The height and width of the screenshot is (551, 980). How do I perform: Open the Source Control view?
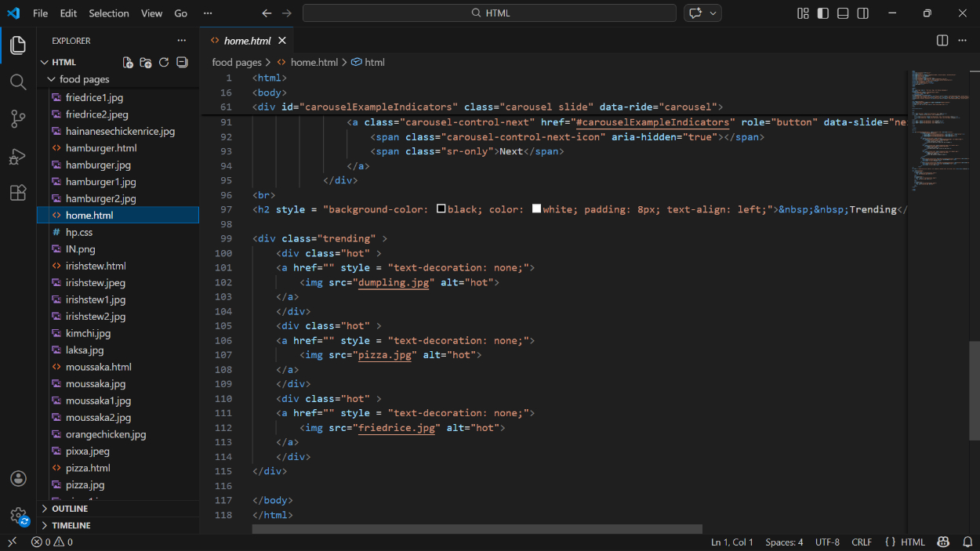pyautogui.click(x=18, y=118)
